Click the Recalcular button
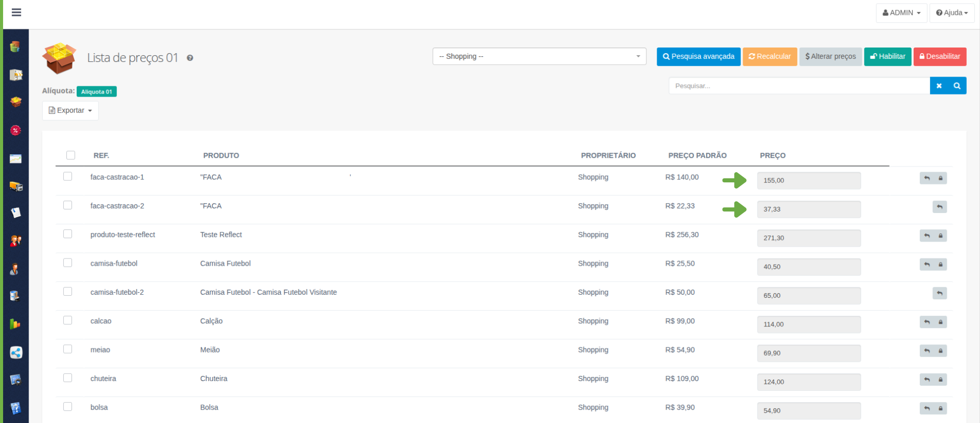 pyautogui.click(x=769, y=56)
